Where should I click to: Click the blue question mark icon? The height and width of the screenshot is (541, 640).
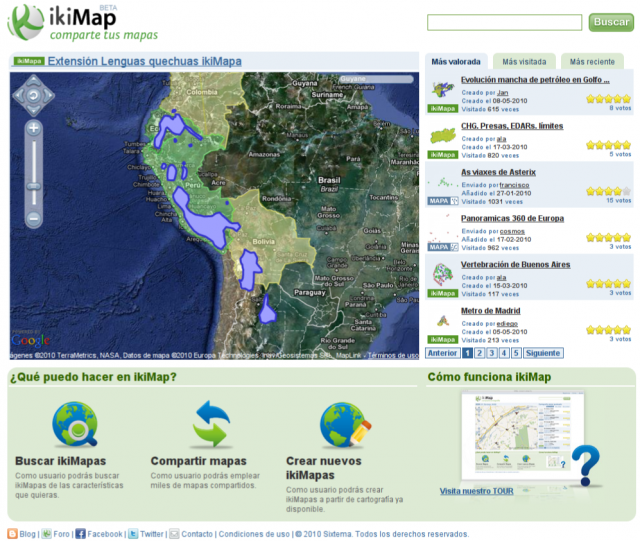pos(586,465)
